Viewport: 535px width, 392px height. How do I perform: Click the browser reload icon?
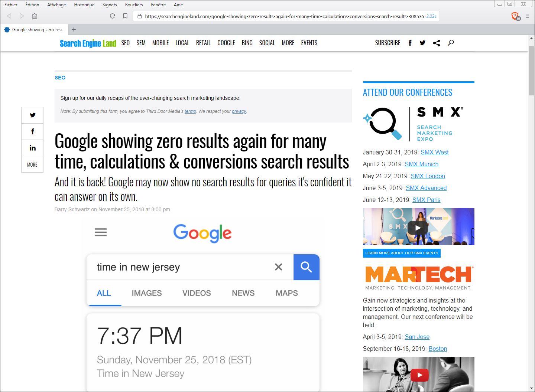pos(113,16)
